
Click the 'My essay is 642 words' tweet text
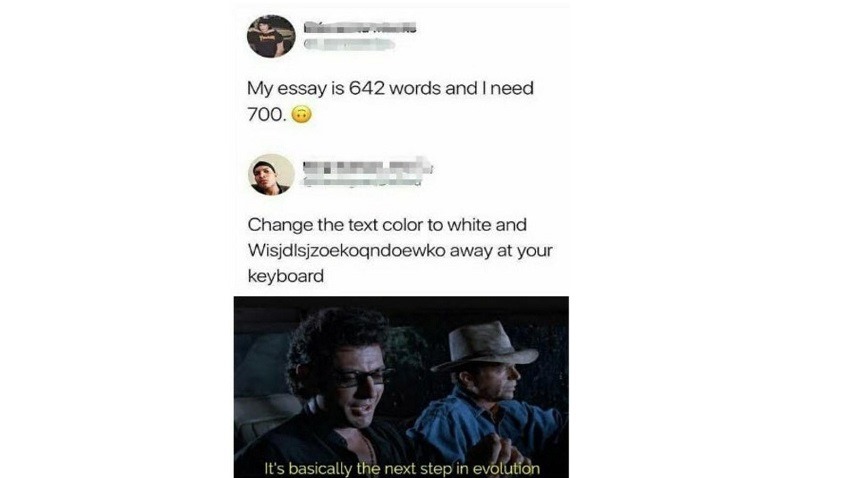pos(390,101)
